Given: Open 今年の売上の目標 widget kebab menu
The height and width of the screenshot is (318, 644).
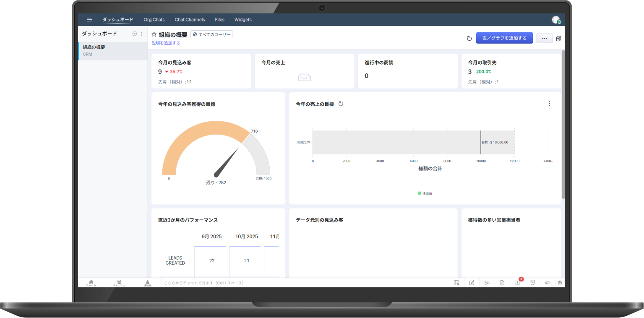Looking at the screenshot, I should point(549,104).
